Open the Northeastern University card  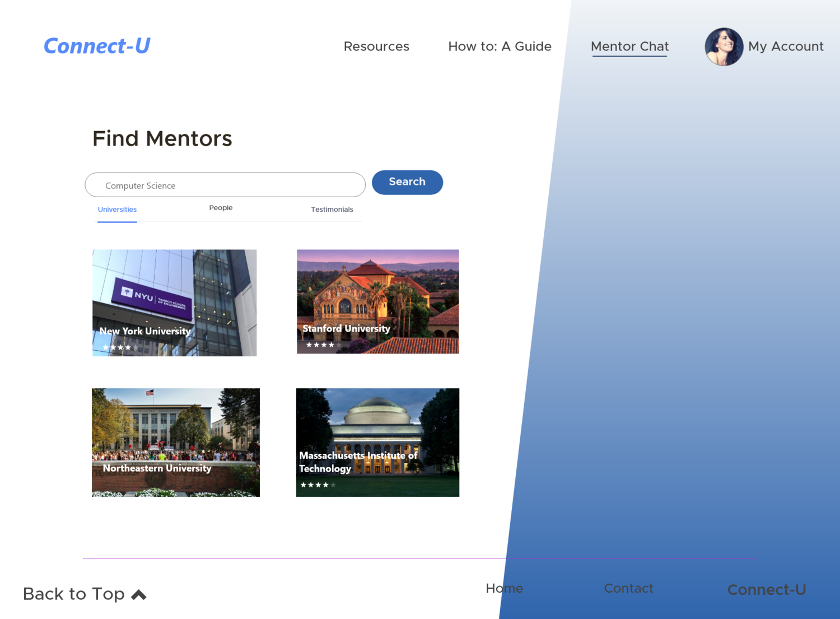176,443
